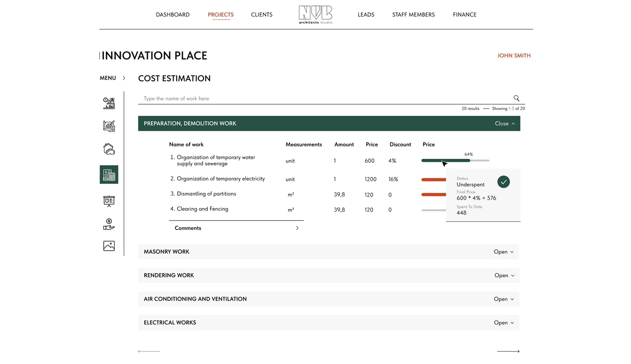Expand the Masonry Work section
The width and height of the screenshot is (631, 364).
(503, 252)
